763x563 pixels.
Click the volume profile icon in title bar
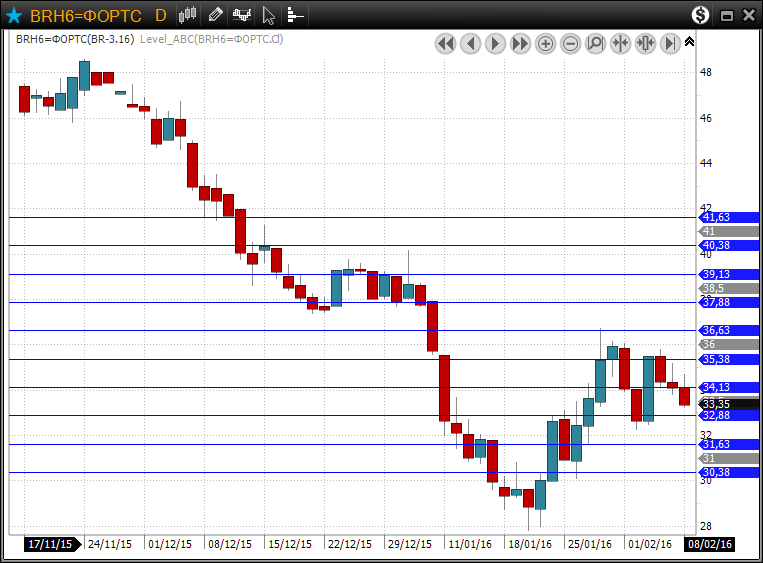point(295,15)
